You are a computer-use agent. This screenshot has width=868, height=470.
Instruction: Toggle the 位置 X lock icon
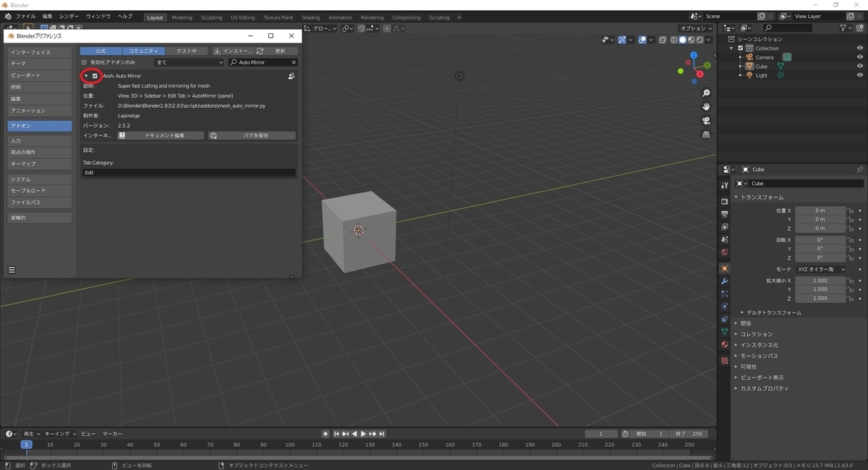(x=851, y=210)
